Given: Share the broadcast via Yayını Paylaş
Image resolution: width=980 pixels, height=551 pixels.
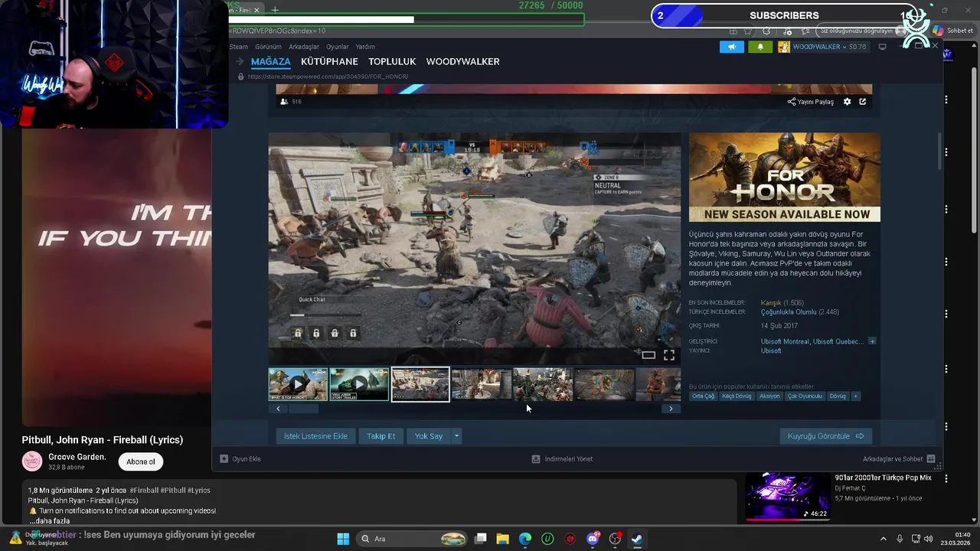Looking at the screenshot, I should click(811, 102).
